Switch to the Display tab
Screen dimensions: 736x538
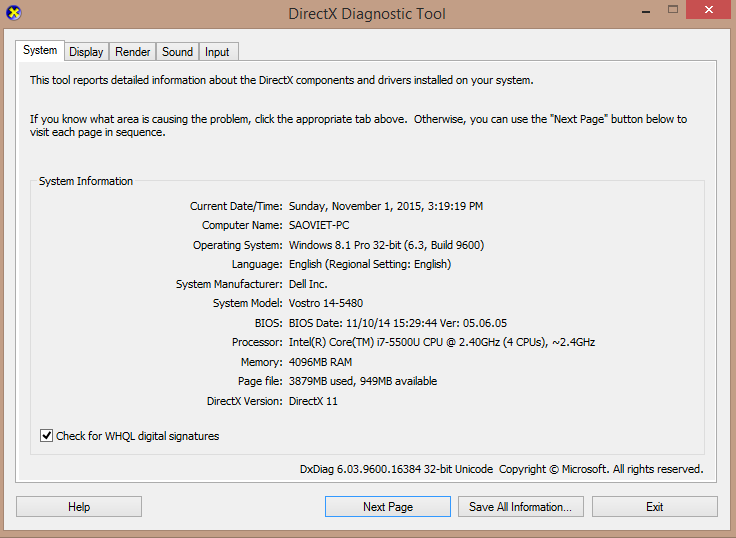(86, 52)
